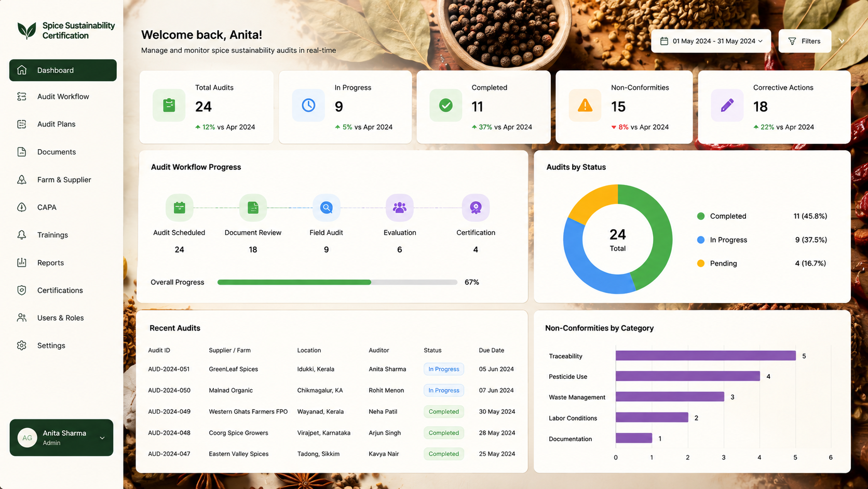Click auditor Rohit Menon

(x=386, y=390)
